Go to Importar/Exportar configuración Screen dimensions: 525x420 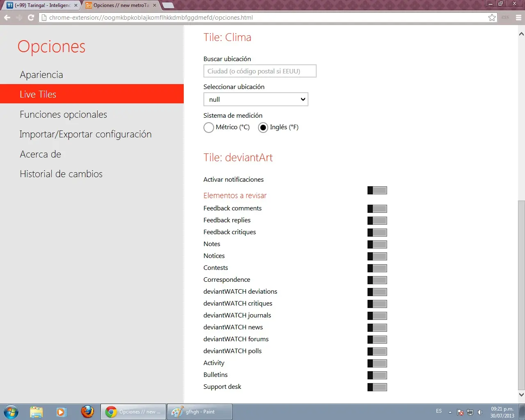[x=85, y=134]
